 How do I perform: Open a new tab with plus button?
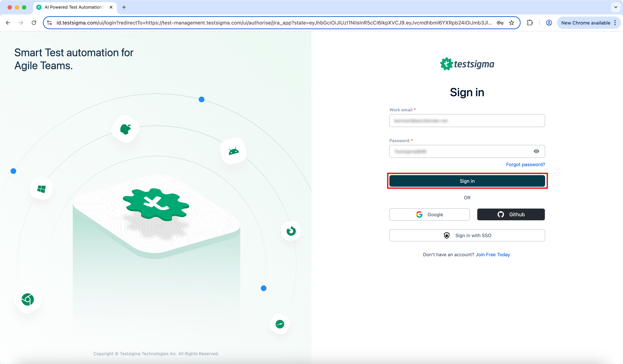tap(124, 7)
